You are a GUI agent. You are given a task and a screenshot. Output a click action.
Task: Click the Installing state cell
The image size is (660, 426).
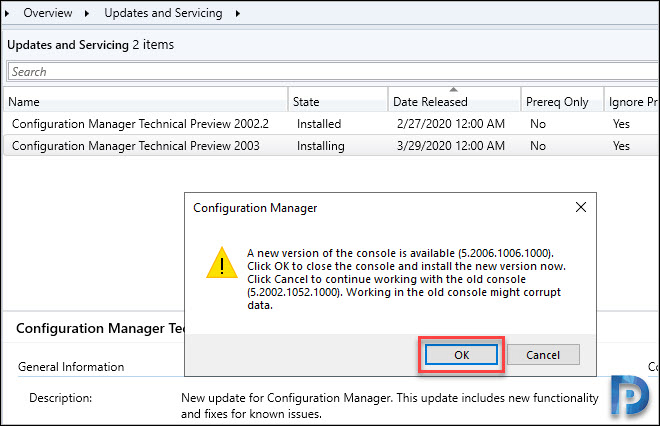[320, 146]
